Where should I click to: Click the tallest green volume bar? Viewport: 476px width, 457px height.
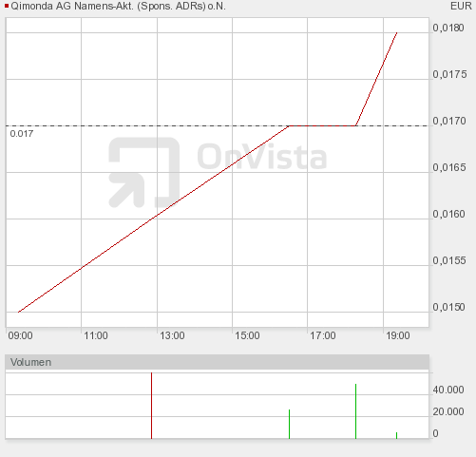pyautogui.click(x=355, y=411)
